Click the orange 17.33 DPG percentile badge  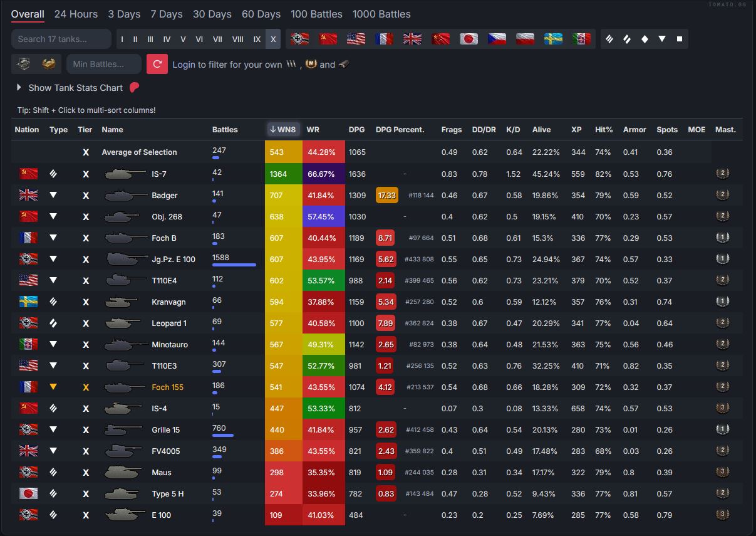pyautogui.click(x=387, y=195)
